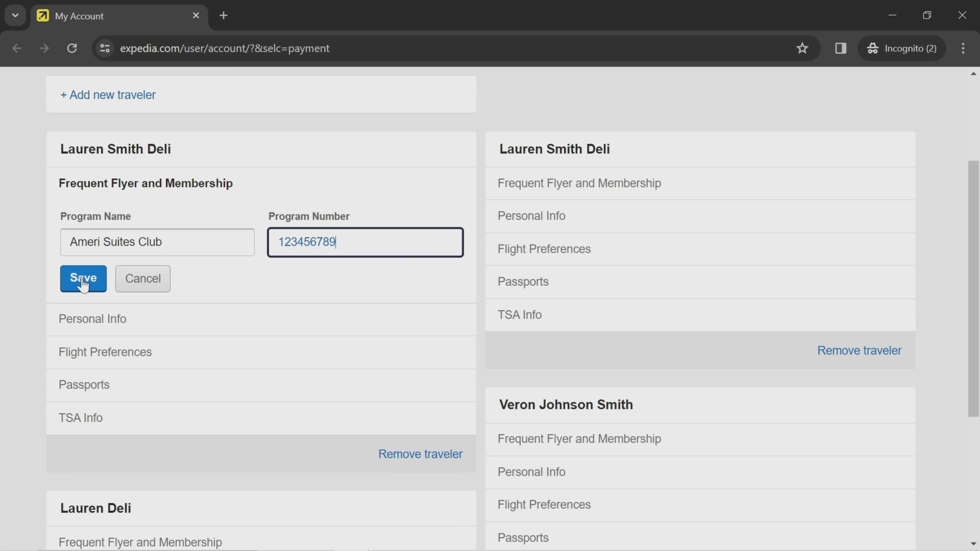Image resolution: width=980 pixels, height=551 pixels.
Task: Expand Passports under left Lauren Smith Deli
Action: pos(261,385)
